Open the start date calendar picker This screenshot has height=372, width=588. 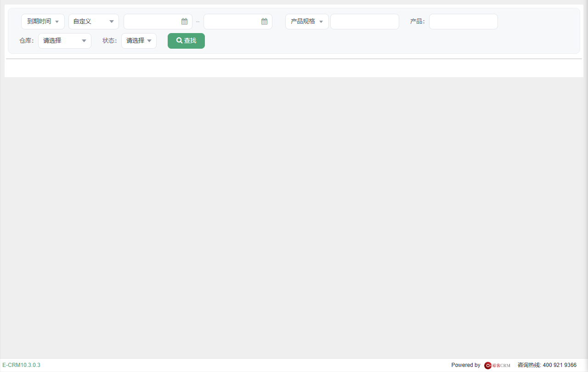184,22
